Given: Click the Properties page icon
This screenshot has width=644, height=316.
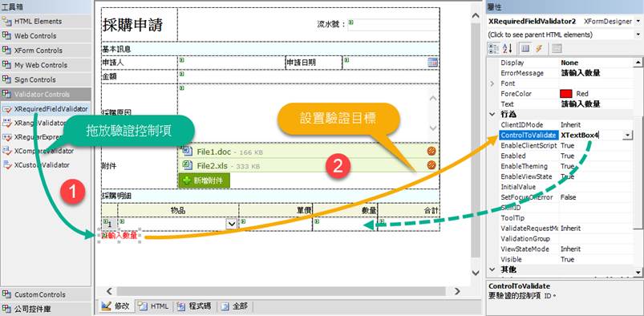Looking at the screenshot, I should click(557, 48).
